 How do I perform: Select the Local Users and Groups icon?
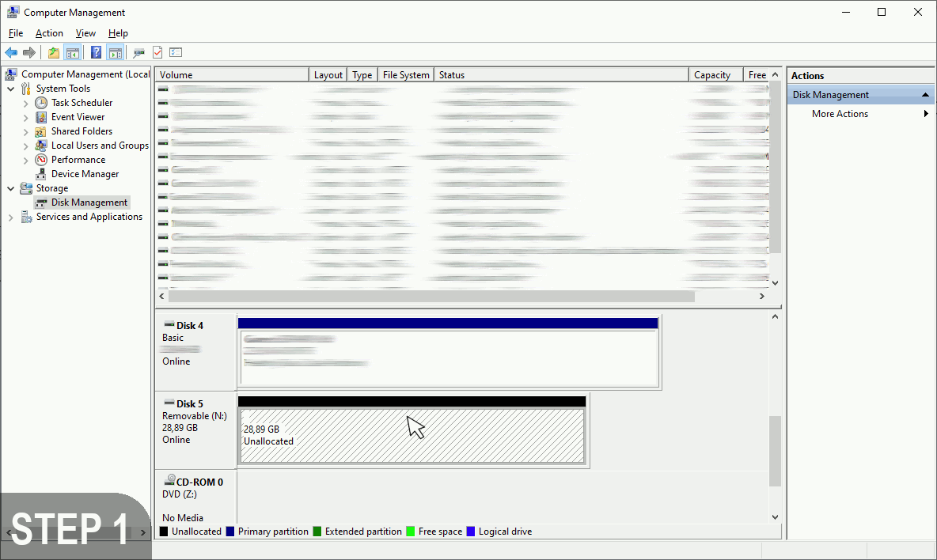(x=40, y=146)
